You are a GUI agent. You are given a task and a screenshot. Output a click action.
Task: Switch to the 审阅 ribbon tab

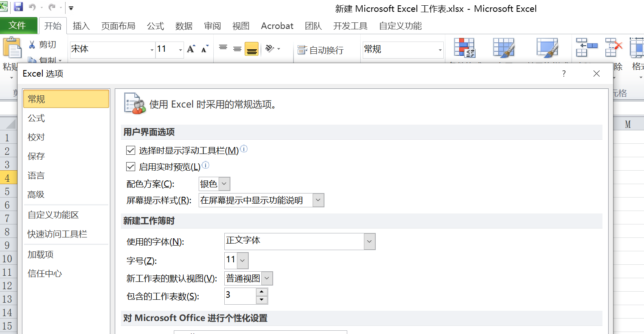pyautogui.click(x=212, y=26)
